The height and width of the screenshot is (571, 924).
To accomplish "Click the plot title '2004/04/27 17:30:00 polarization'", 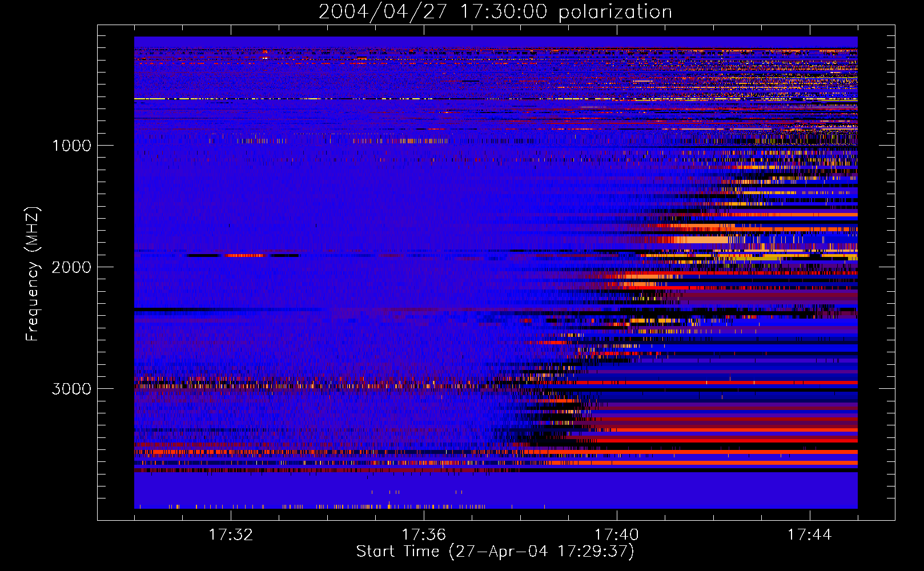I will click(495, 12).
